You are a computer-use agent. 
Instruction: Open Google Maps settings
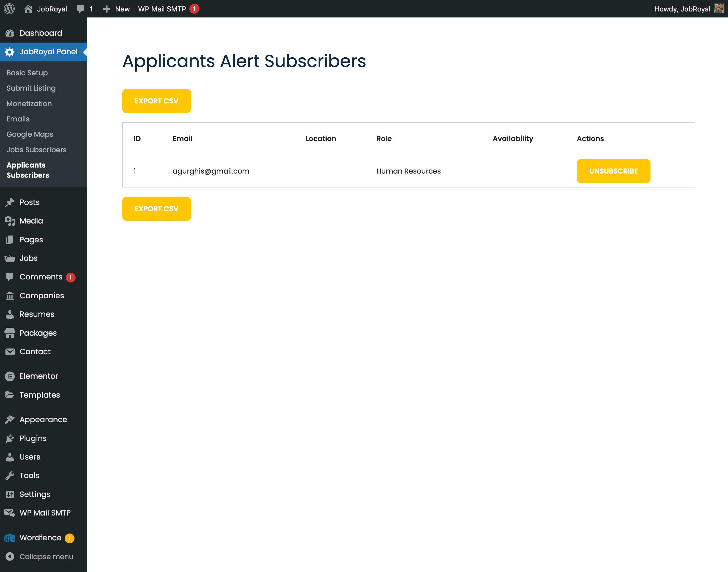(30, 134)
